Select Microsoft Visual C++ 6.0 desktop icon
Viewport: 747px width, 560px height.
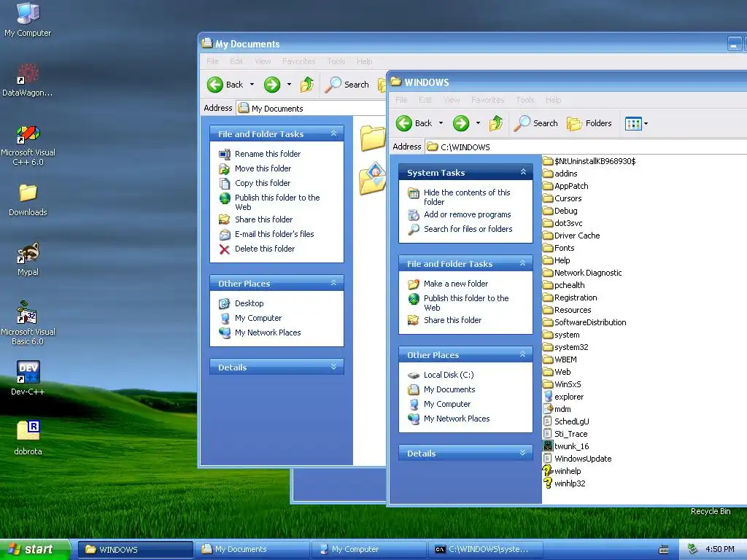28,145
